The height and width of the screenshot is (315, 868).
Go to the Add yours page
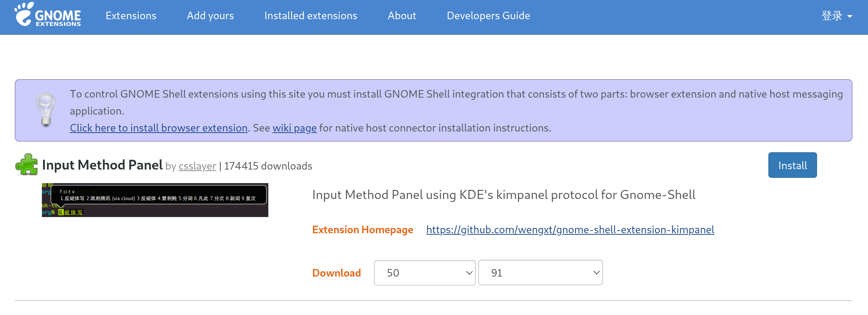tap(210, 16)
